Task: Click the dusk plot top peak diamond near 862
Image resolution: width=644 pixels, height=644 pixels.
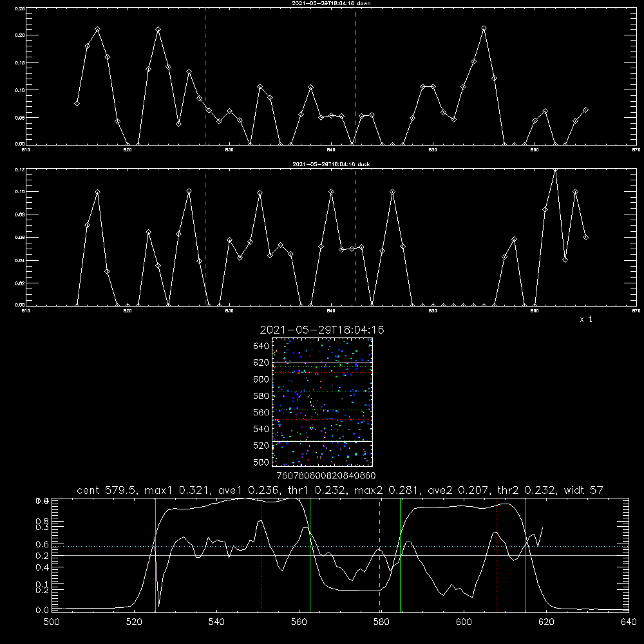Action: click(x=555, y=169)
